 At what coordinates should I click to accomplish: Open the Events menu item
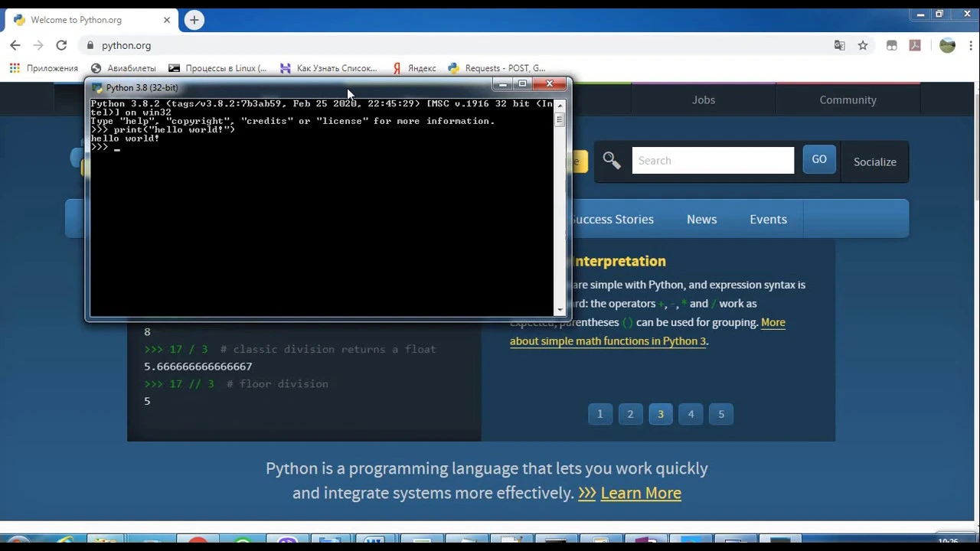(768, 219)
